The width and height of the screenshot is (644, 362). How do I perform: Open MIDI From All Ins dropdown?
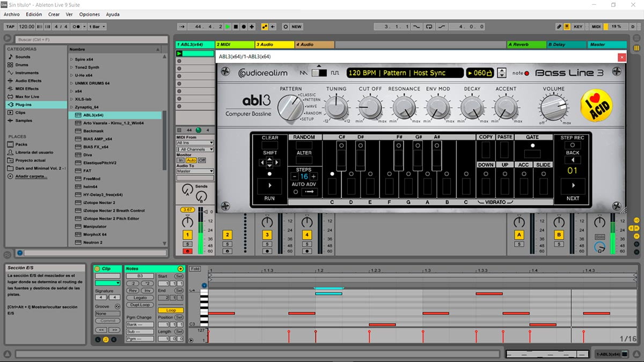(195, 143)
